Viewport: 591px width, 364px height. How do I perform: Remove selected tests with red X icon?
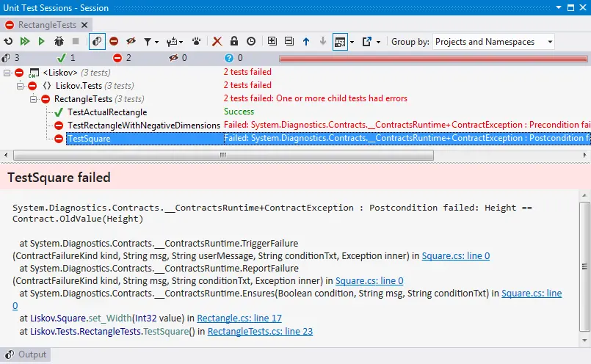point(217,41)
